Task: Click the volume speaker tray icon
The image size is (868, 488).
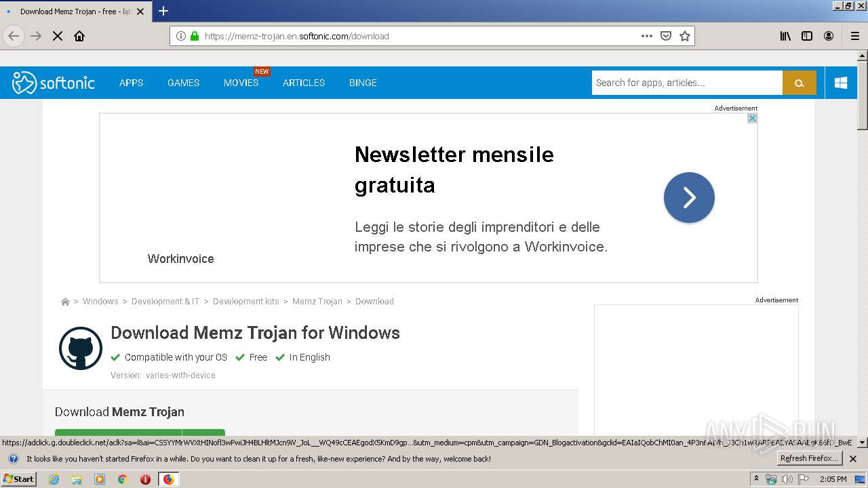Action: 787,479
